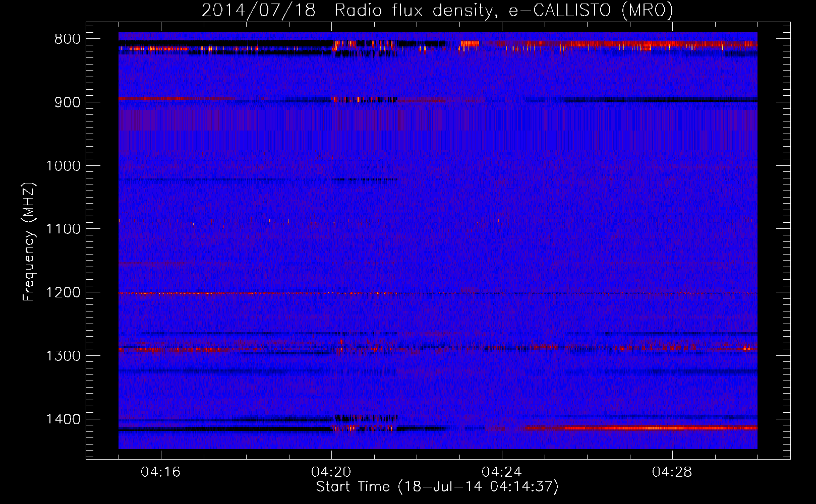
Task: Click the 1400 frequency tick label
Action: (63, 419)
